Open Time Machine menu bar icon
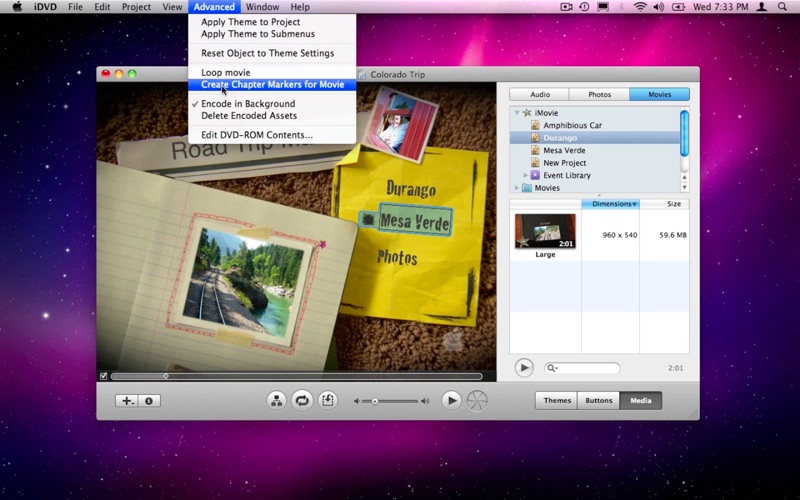 click(584, 7)
